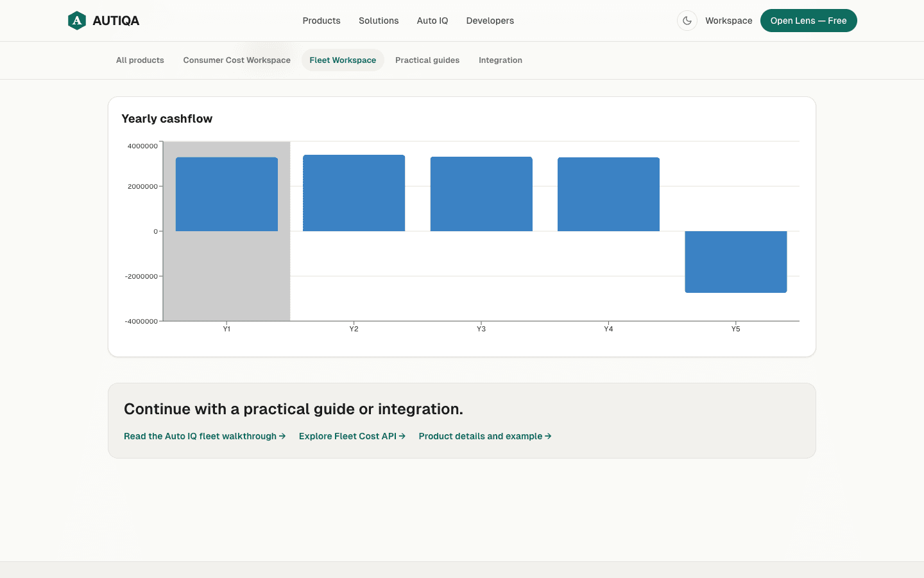Click the Y1 cashflow bar

(227, 194)
